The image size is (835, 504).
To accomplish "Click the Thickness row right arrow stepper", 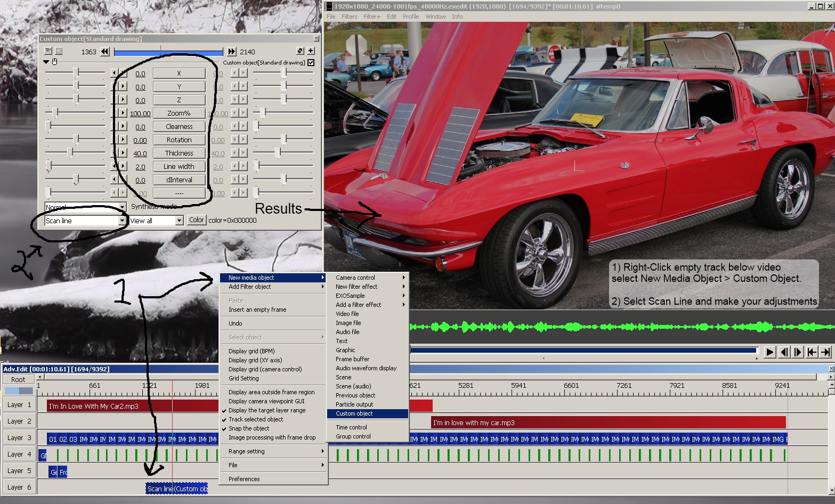I will coord(123,153).
